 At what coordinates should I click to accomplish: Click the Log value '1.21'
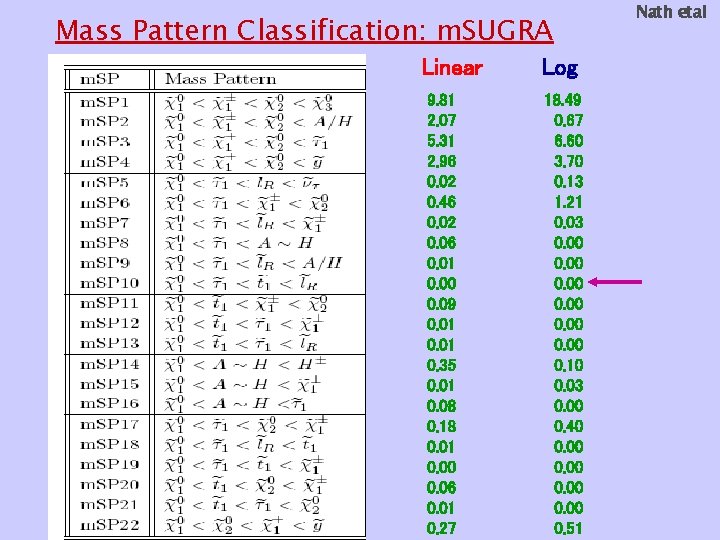pos(568,202)
